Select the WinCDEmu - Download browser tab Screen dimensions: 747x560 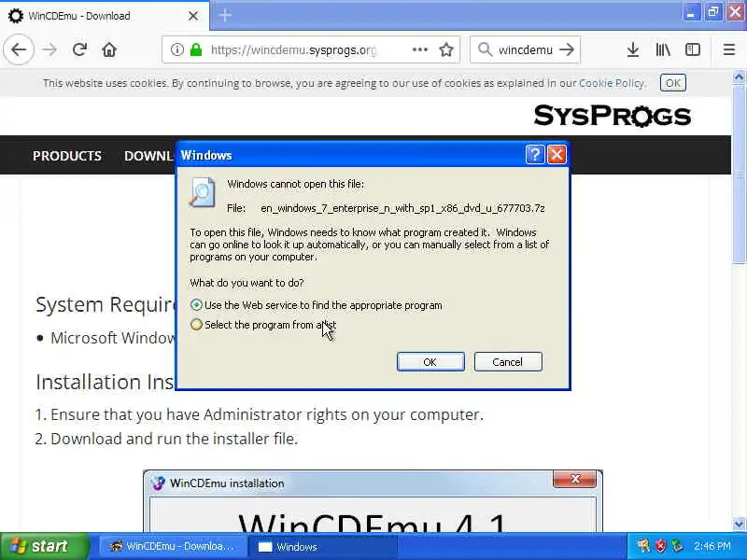(x=104, y=16)
